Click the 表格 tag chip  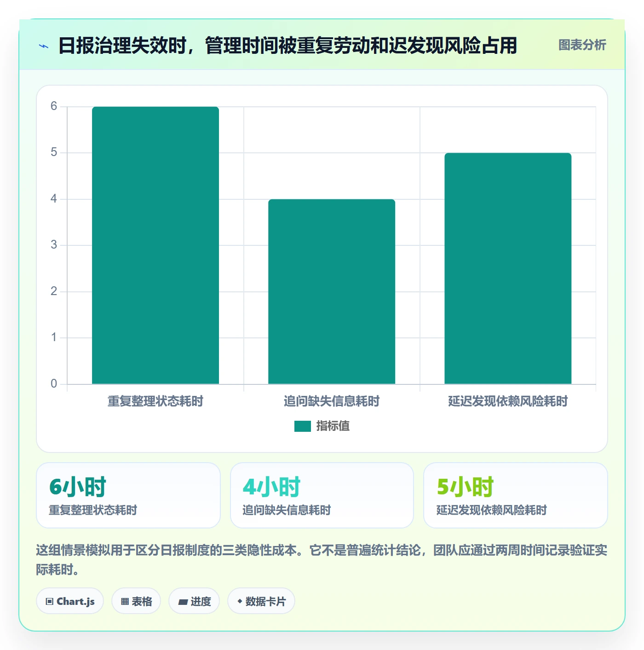pyautogui.click(x=136, y=601)
